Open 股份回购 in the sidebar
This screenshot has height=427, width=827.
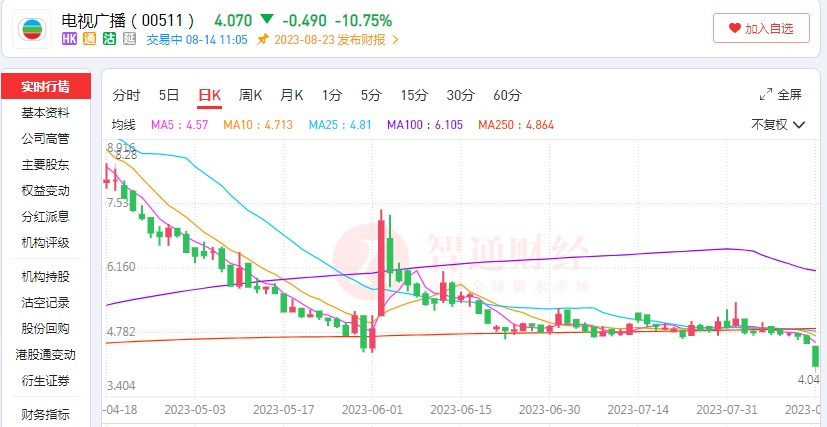(45, 328)
